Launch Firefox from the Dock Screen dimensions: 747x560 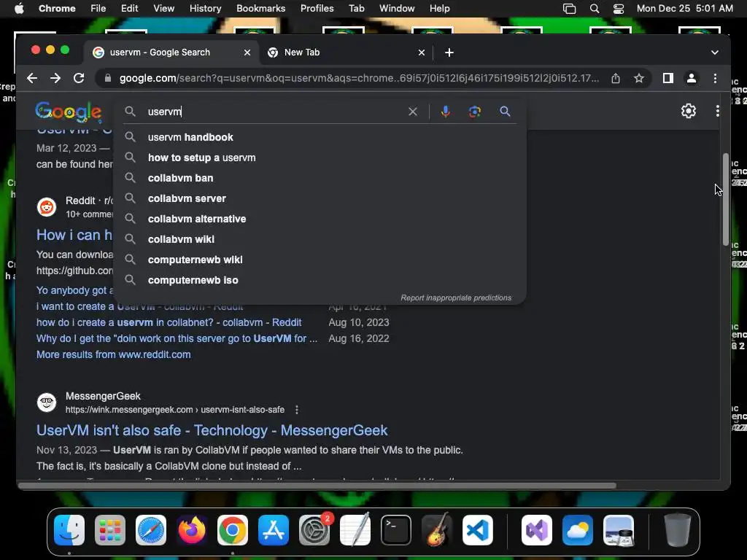(192, 530)
